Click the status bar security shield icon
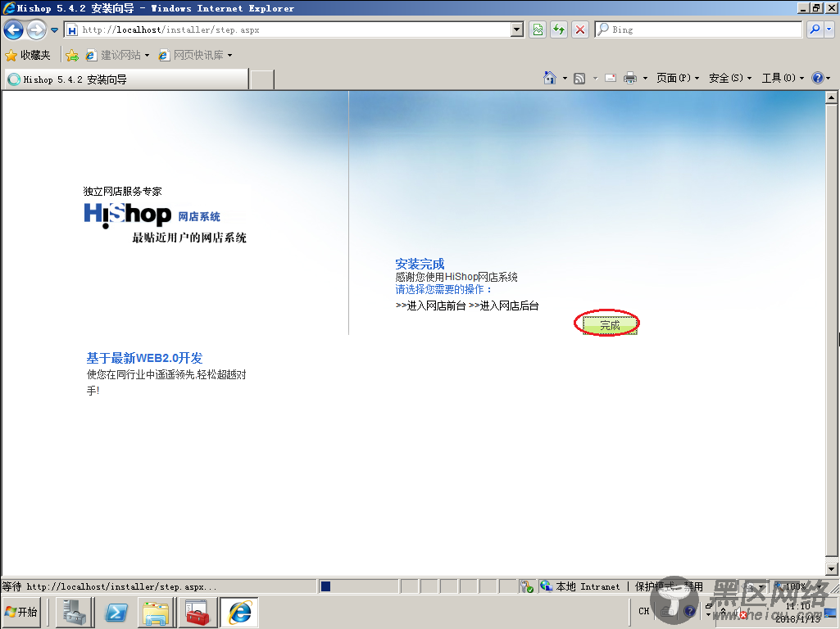Viewport: 840px width, 629px height. pyautogui.click(x=527, y=586)
